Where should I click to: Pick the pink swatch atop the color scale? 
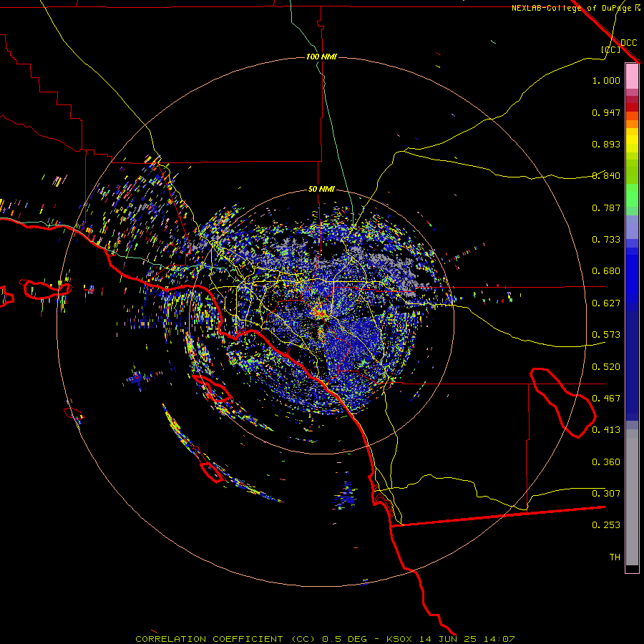pyautogui.click(x=632, y=76)
